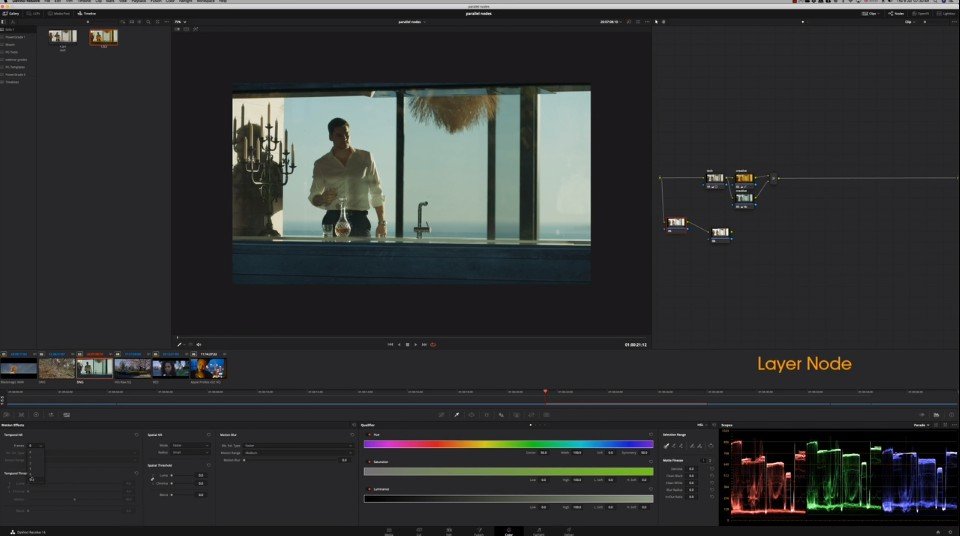Screen dimensions: 960x536
Task: Click the Play forward button
Action: click(416, 345)
